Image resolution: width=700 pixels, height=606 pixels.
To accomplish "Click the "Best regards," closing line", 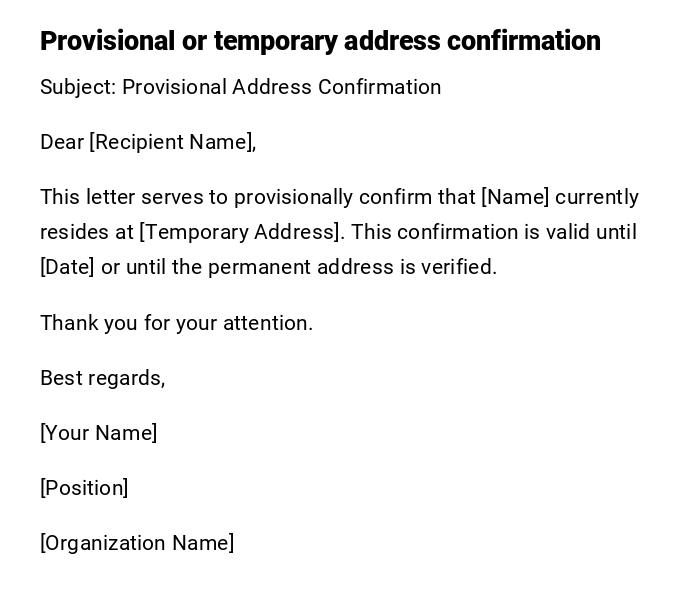I will (102, 378).
